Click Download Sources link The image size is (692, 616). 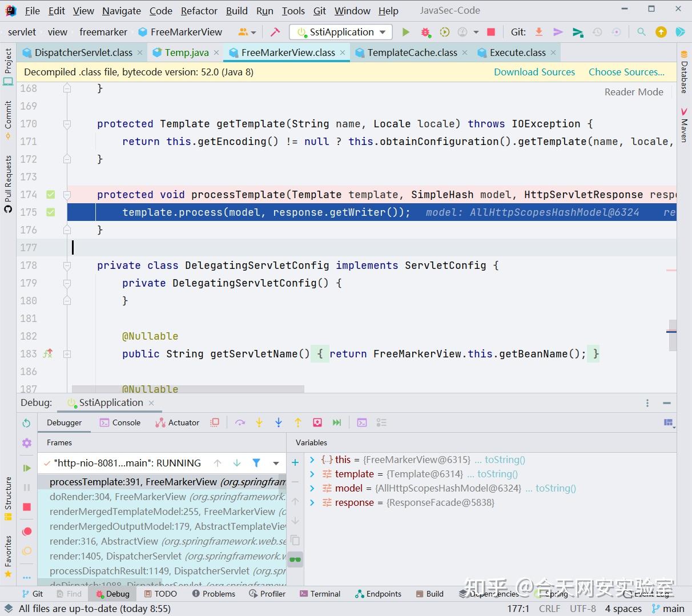tap(534, 72)
